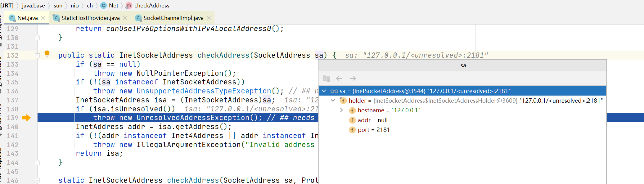Click the UnresolvedAddressException text on line 139
The width and height of the screenshot is (644, 184).
[x=193, y=118]
